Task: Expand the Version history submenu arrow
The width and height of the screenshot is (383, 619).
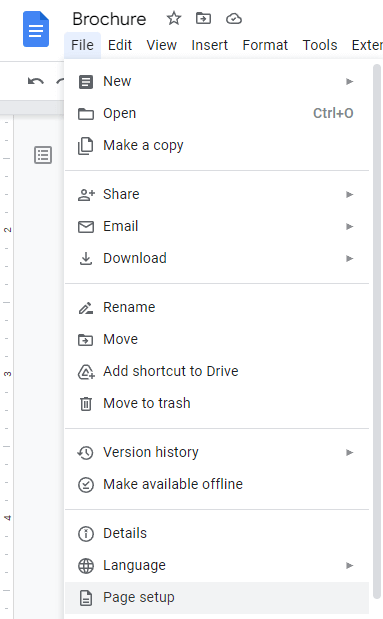Action: 349,452
